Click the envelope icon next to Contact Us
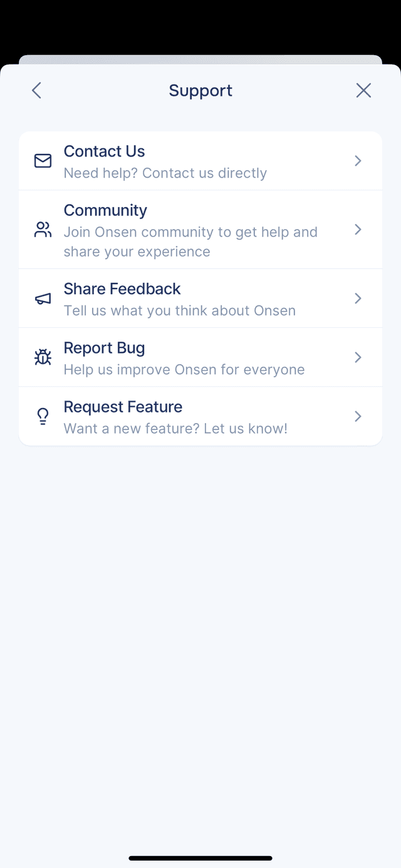401x868 pixels. (42, 161)
